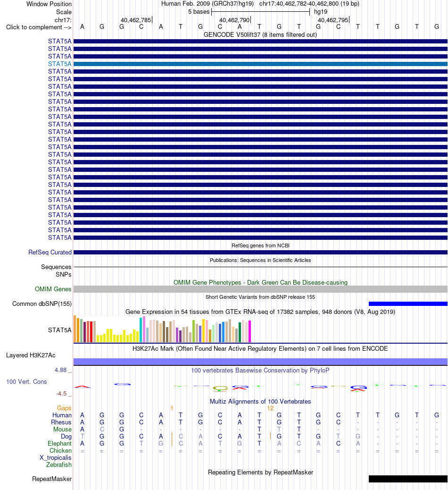Open '100 vertebrates Basewise Conservation by PhyloP' title
The width and height of the screenshot is (448, 490).
pos(260,370)
